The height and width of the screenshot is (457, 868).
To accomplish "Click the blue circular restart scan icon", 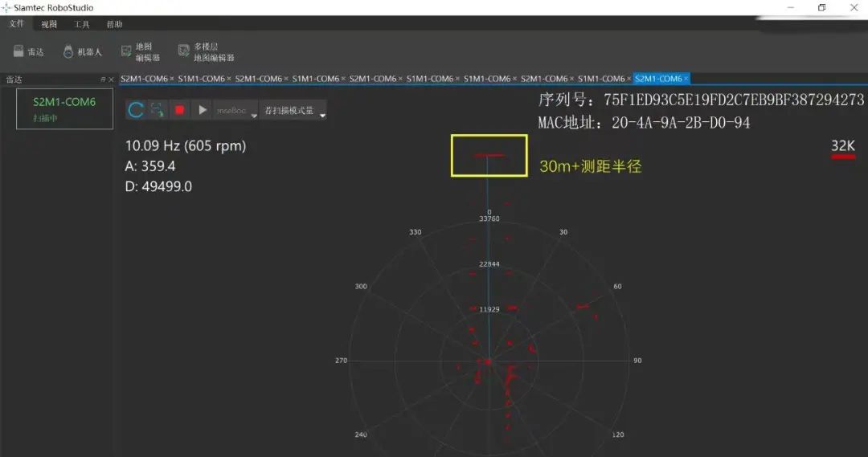I will [136, 110].
